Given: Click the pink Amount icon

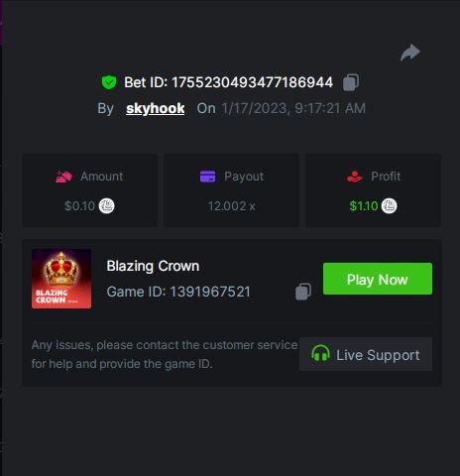Looking at the screenshot, I should tap(63, 177).
